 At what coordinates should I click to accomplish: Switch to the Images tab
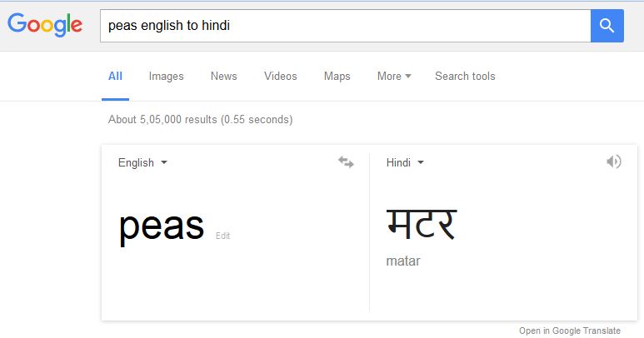[166, 77]
